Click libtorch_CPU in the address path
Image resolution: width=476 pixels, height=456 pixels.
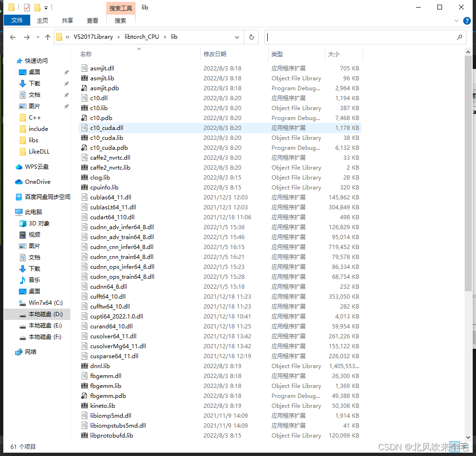coord(142,37)
